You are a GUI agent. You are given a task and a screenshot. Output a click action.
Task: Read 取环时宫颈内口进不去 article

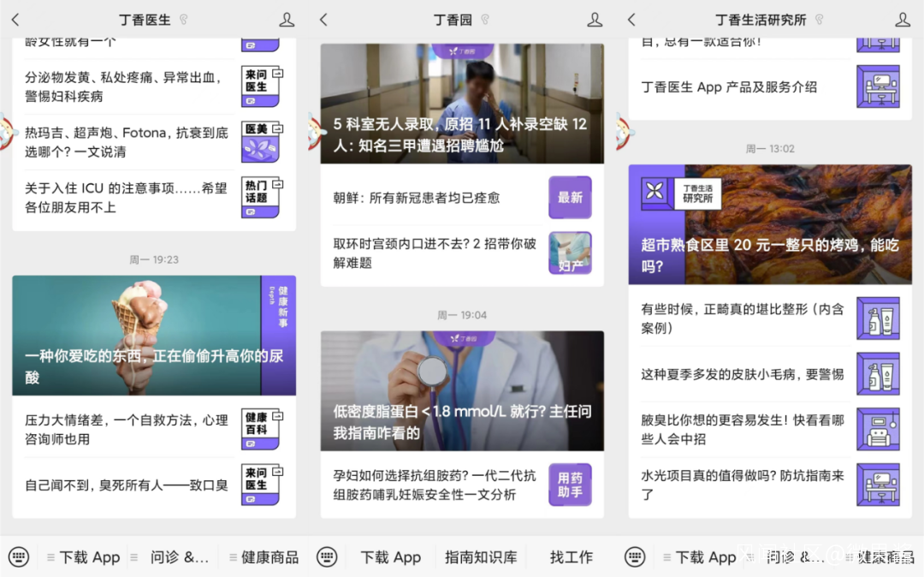435,253
